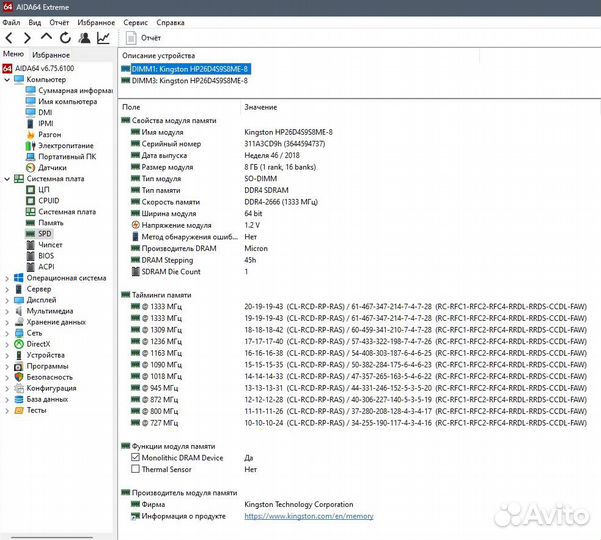The width and height of the screenshot is (601, 540).
Task: Expand the DirectX tree node
Action: pos(7,344)
